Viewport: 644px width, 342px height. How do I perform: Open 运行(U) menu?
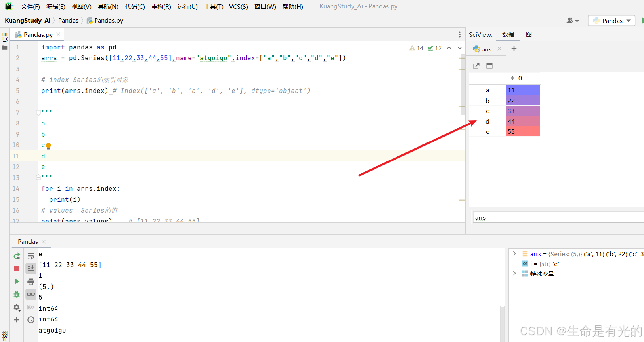pos(187,7)
